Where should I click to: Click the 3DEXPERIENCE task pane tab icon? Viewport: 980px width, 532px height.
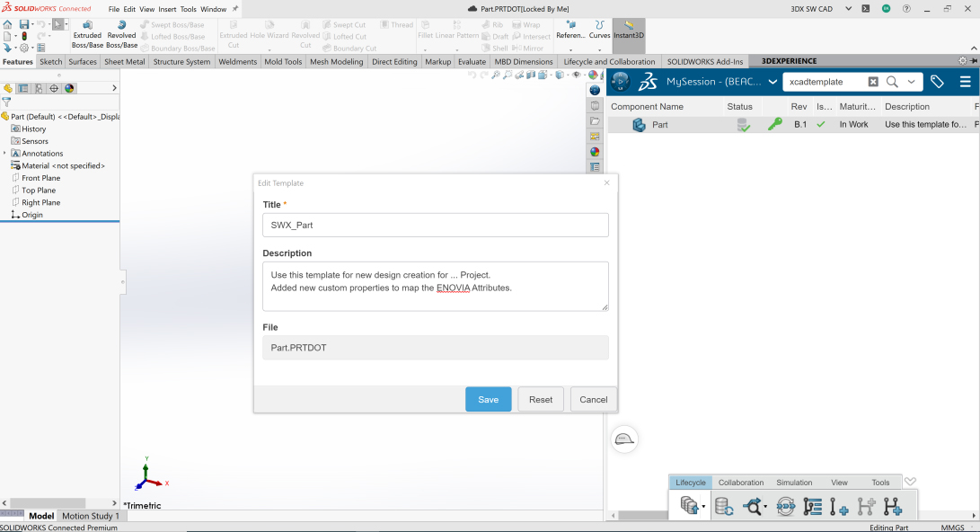pyautogui.click(x=595, y=90)
